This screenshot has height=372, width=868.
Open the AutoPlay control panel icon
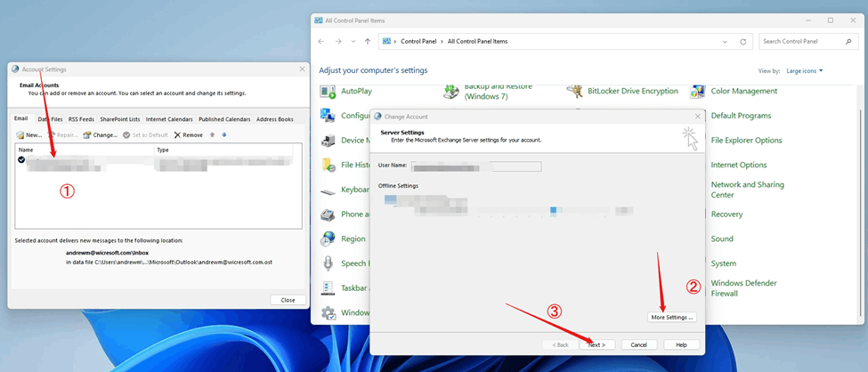click(x=329, y=92)
